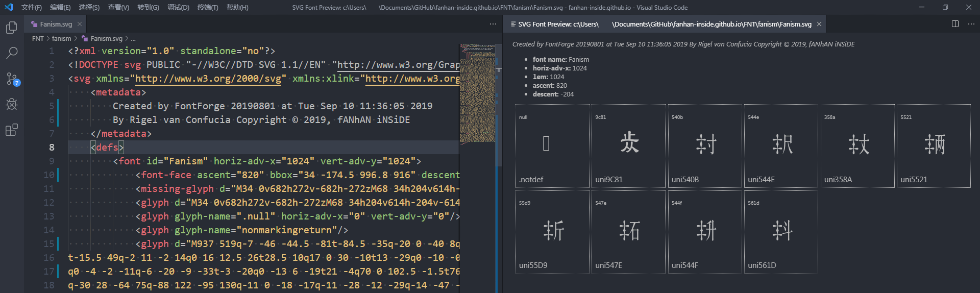Open the 选择(S) menu
This screenshot has width=980, height=293.
tap(89, 7)
